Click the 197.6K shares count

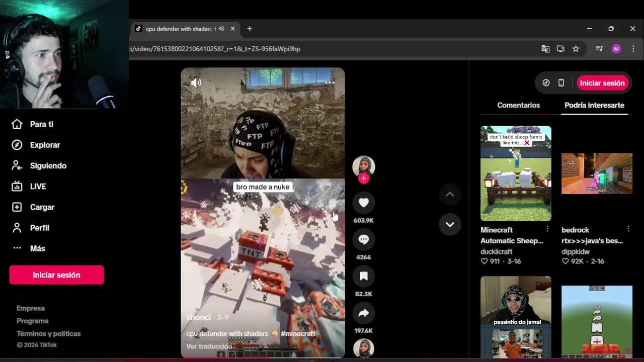coord(364,330)
